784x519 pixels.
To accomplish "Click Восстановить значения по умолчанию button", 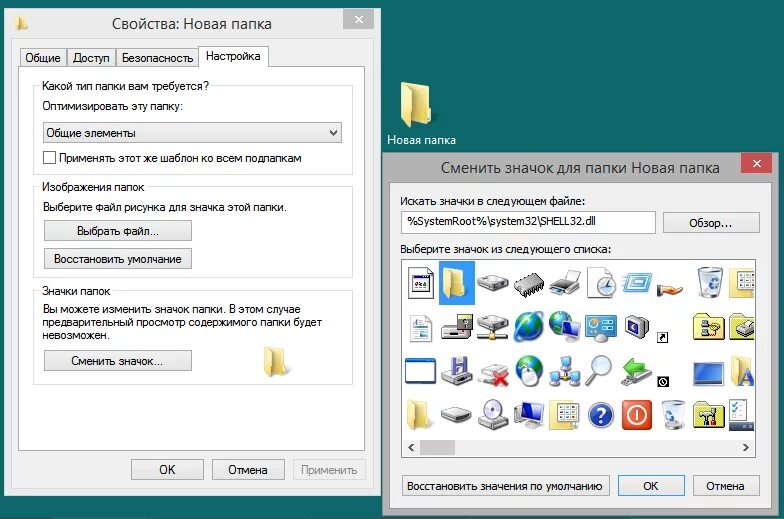I will tap(505, 486).
